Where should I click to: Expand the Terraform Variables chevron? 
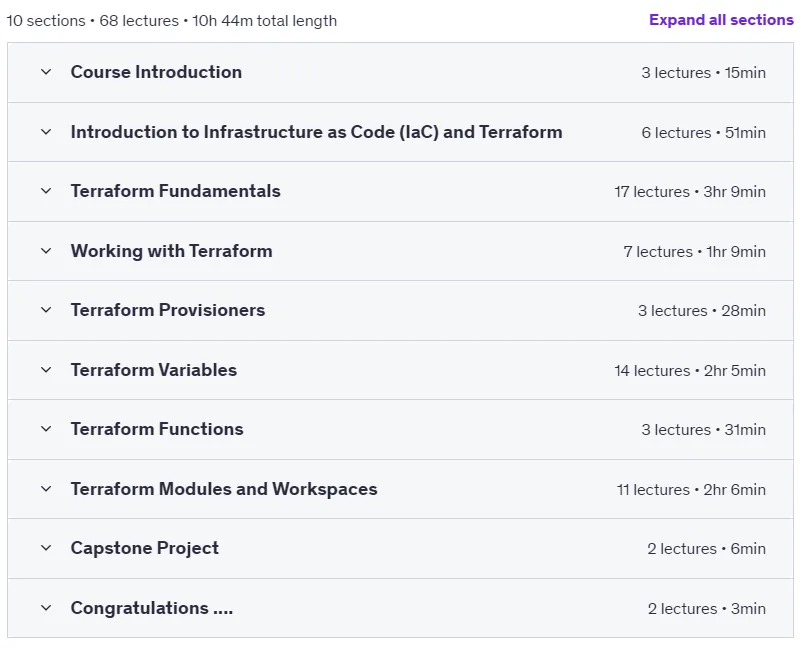46,370
